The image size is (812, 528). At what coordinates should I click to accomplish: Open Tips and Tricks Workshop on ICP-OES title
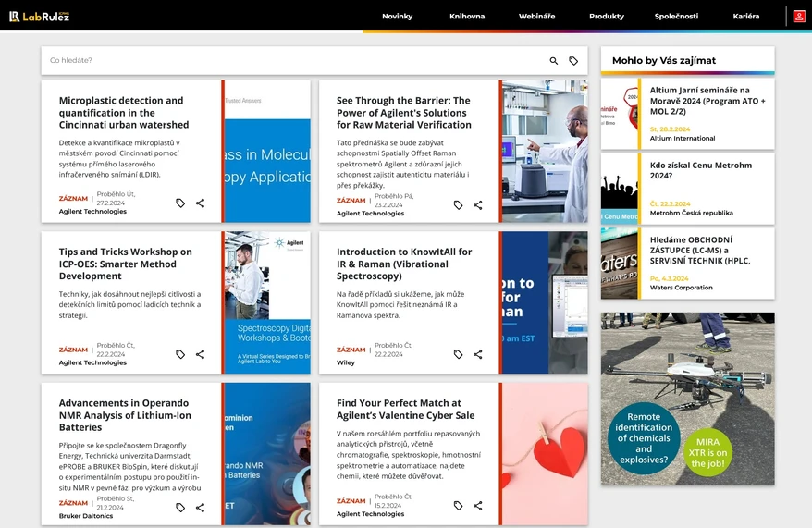pos(126,264)
